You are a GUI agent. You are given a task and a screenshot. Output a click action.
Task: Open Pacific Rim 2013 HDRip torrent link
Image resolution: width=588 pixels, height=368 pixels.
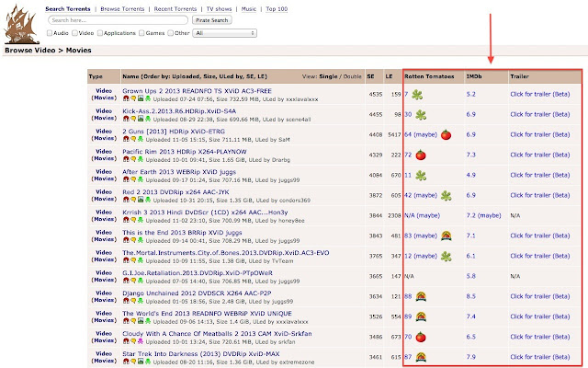[x=185, y=152]
